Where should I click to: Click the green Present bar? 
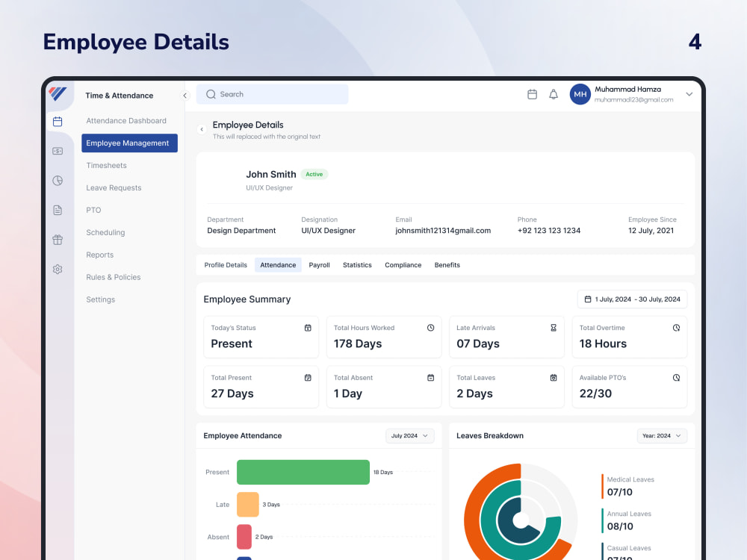pyautogui.click(x=303, y=473)
